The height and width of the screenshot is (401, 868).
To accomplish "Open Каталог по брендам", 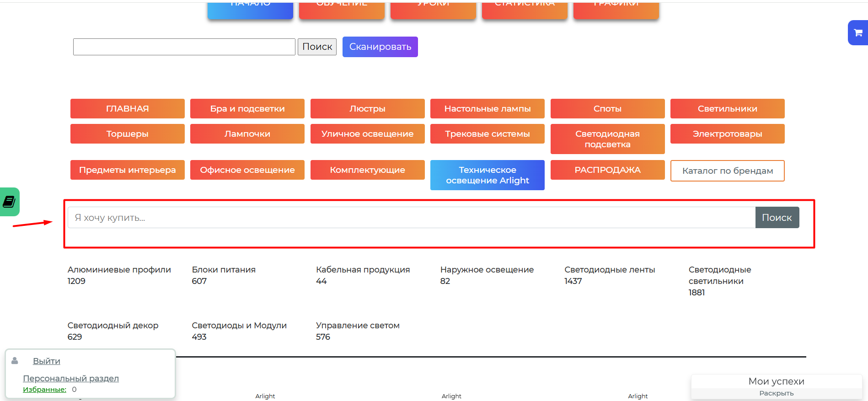I will pyautogui.click(x=727, y=171).
